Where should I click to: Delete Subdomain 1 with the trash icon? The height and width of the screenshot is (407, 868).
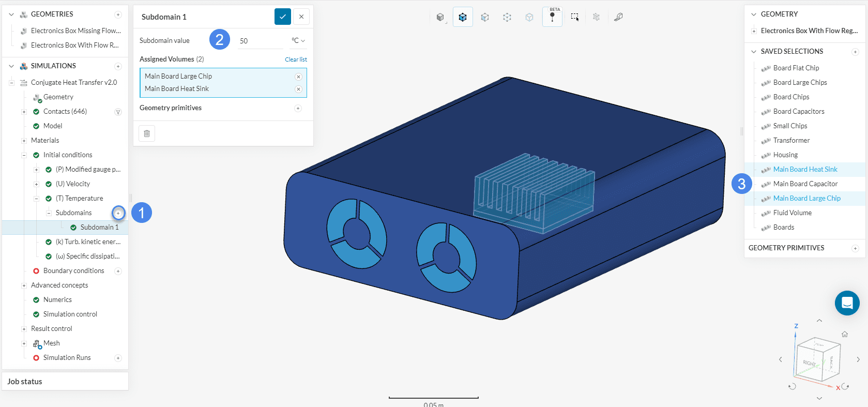click(147, 133)
